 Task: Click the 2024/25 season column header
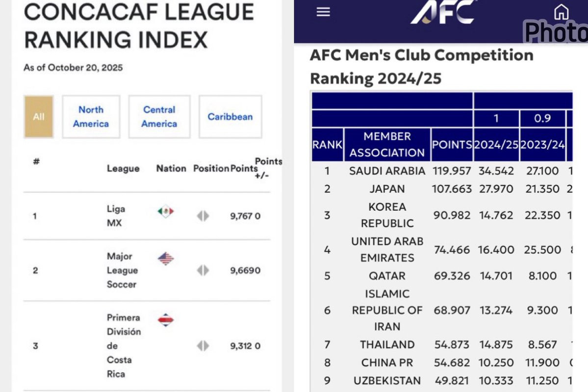(496, 145)
